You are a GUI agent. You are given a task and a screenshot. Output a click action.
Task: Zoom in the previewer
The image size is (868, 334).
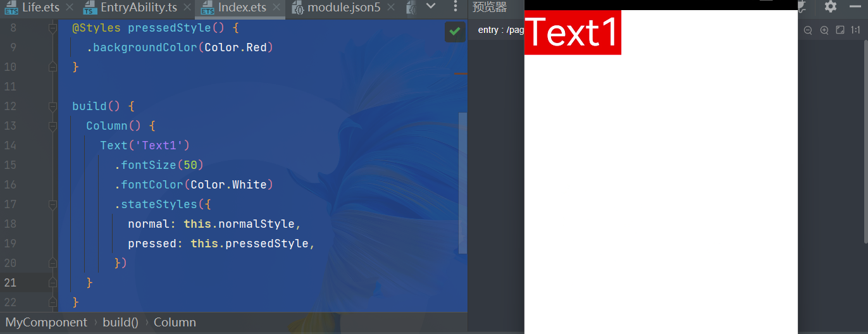coord(824,30)
